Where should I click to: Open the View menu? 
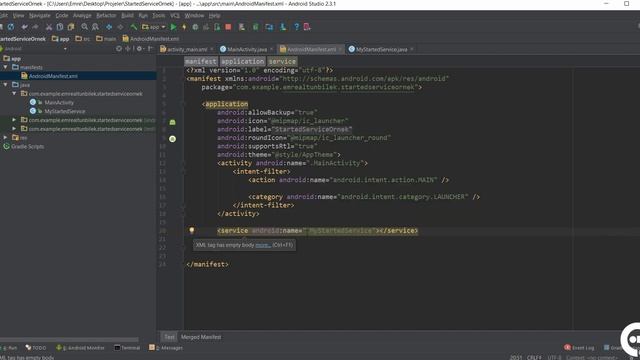tap(18, 16)
